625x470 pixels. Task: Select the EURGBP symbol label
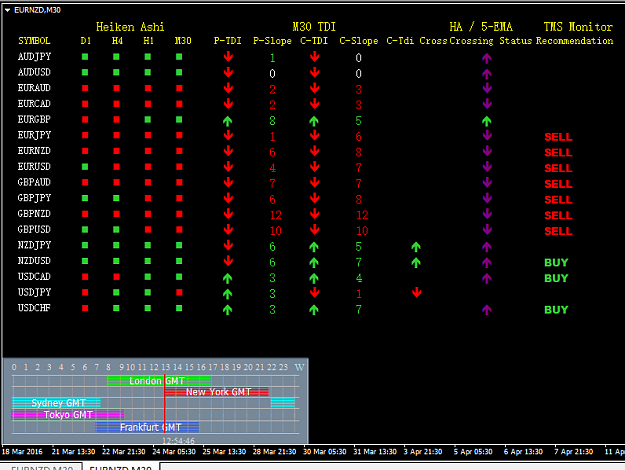click(34, 119)
